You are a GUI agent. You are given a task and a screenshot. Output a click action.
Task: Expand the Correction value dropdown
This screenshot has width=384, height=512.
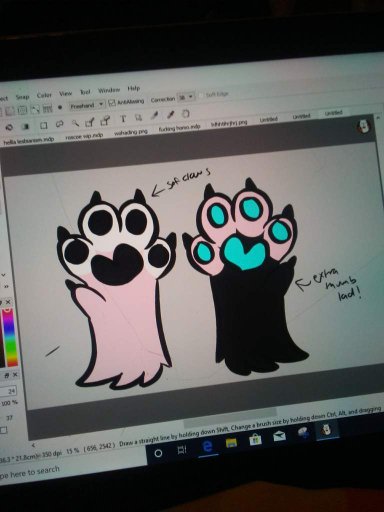click(186, 97)
